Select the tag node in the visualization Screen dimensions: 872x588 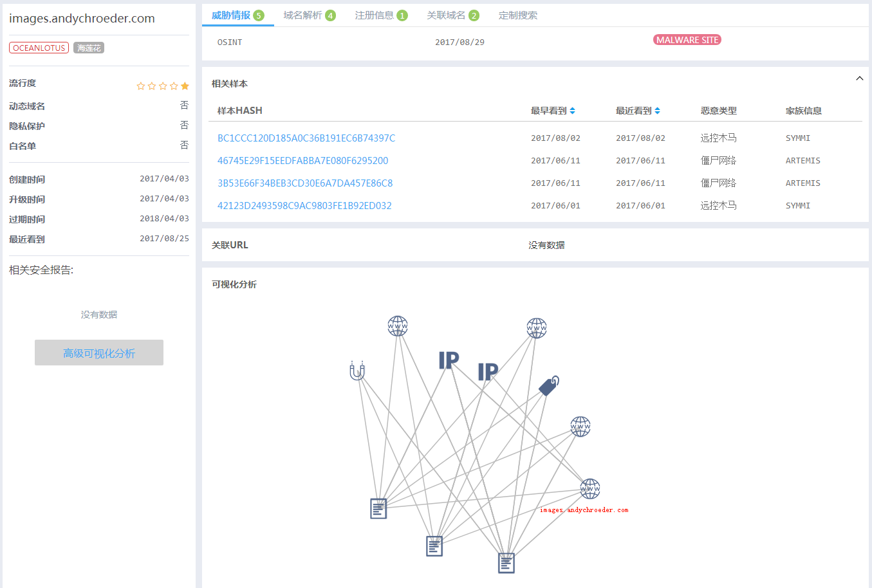(x=548, y=386)
